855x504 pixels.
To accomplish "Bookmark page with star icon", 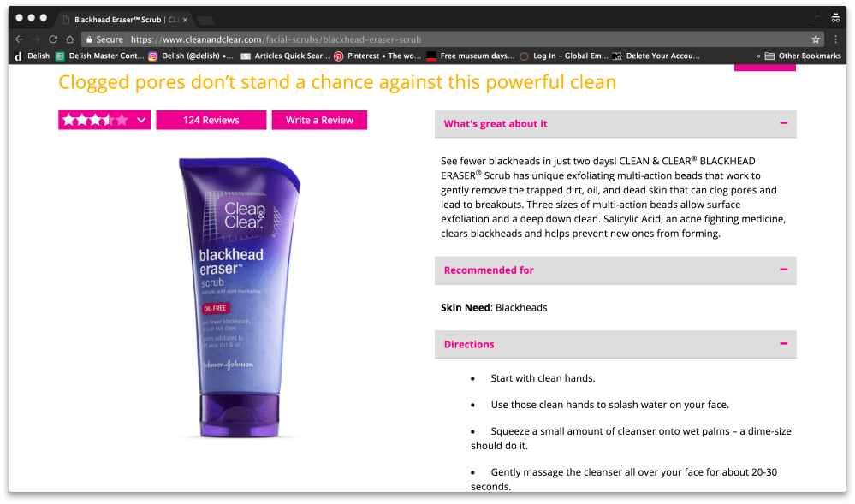I will 815,39.
